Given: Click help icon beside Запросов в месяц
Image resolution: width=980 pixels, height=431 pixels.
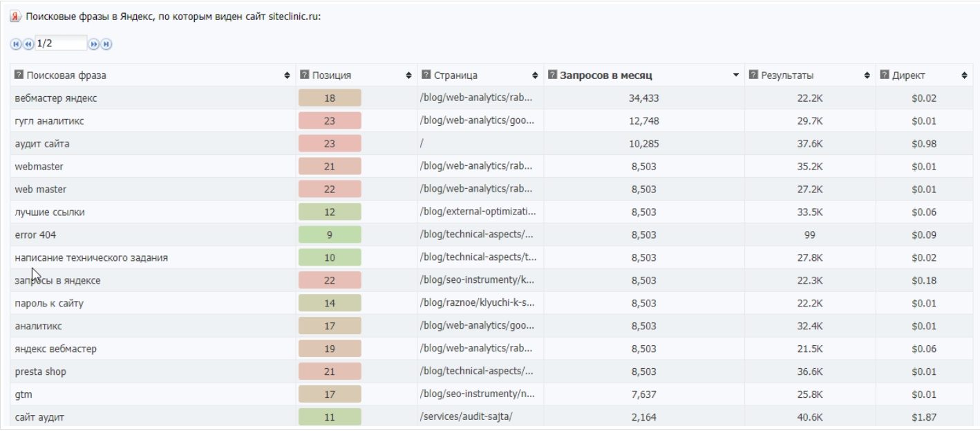Looking at the screenshot, I should (x=552, y=75).
